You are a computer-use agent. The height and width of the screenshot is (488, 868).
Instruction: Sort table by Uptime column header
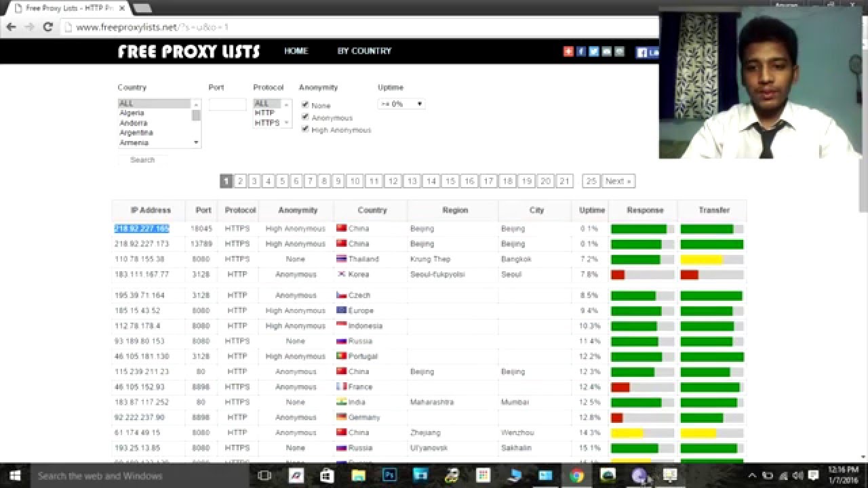(592, 210)
